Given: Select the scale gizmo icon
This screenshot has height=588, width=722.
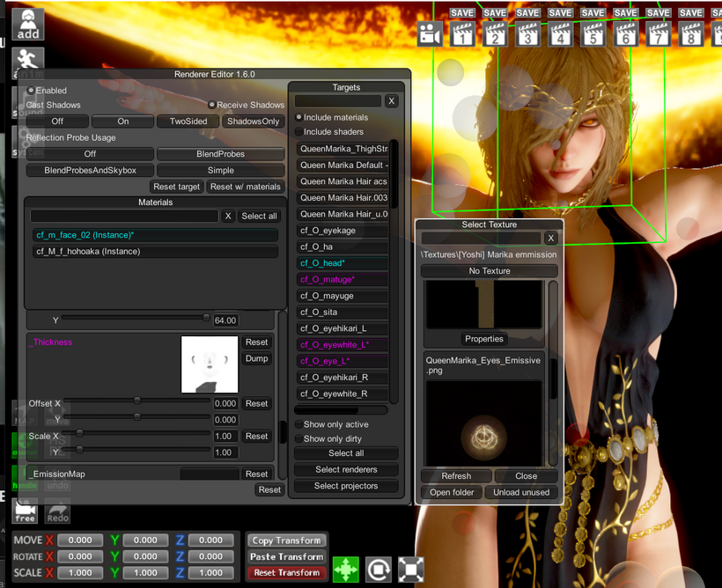Looking at the screenshot, I should pyautogui.click(x=410, y=570).
